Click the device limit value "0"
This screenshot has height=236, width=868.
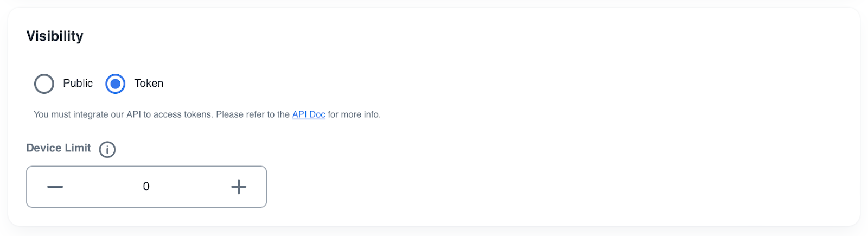146,187
